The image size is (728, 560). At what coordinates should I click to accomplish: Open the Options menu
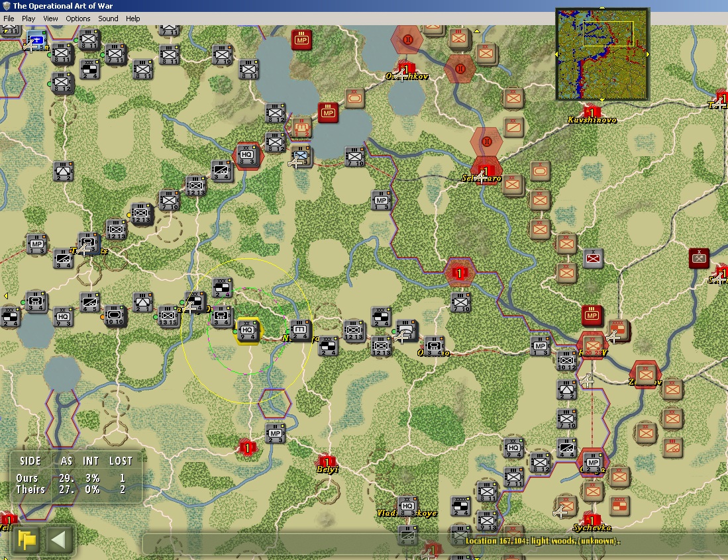[x=78, y=19]
